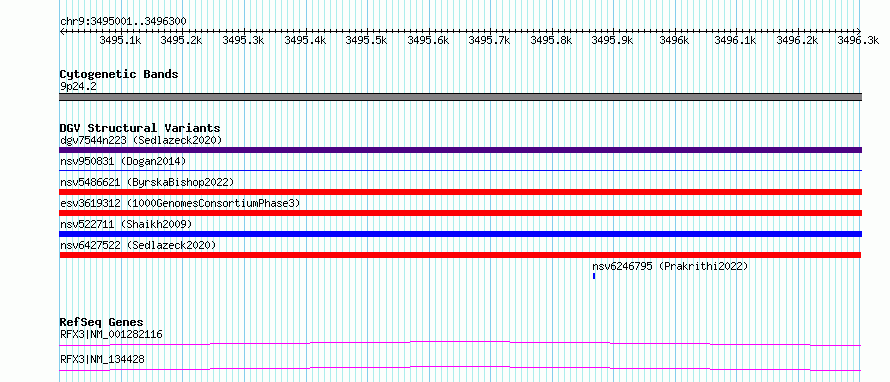Screen dimensions: 890x382
Task: Click the 3495.5k ruler position
Action: [x=366, y=40]
